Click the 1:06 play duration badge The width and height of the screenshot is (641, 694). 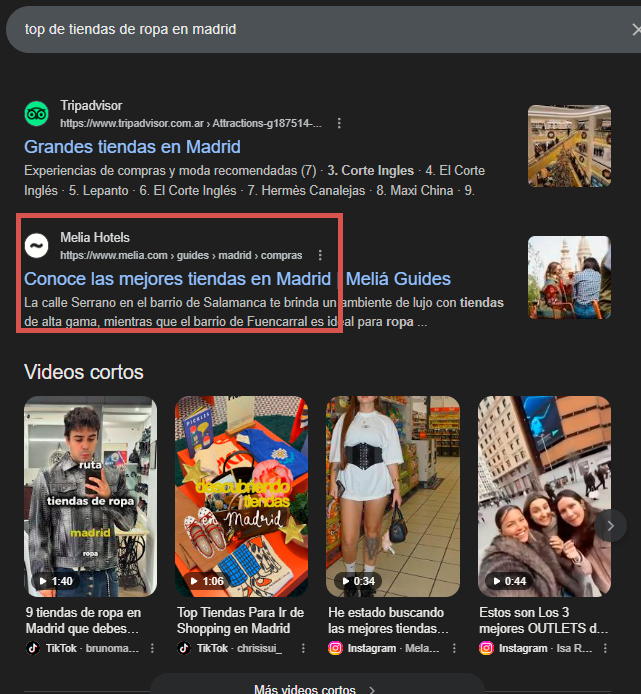click(x=207, y=581)
